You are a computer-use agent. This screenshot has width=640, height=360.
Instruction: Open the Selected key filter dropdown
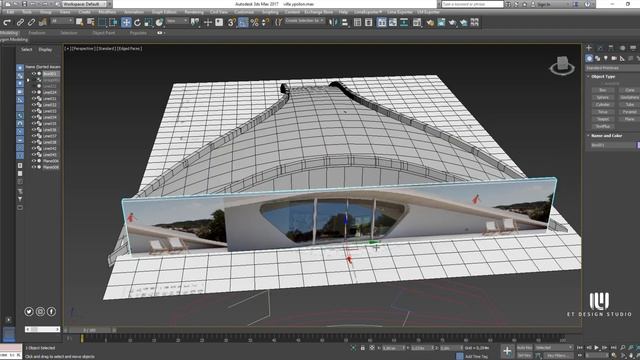point(554,348)
